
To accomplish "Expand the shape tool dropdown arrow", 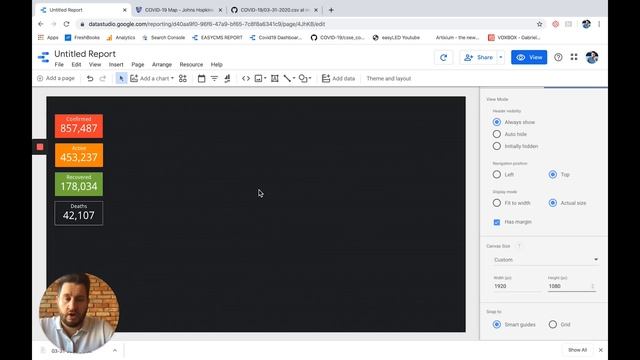I will coord(310,78).
